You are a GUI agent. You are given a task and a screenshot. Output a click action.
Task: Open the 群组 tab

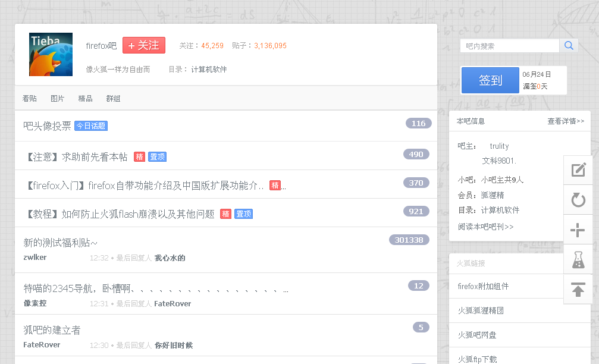click(x=113, y=99)
